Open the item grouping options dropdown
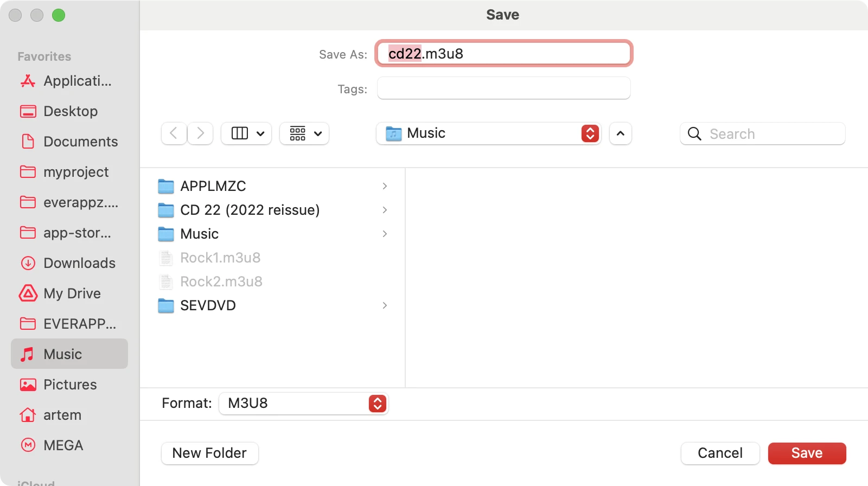 click(x=305, y=133)
